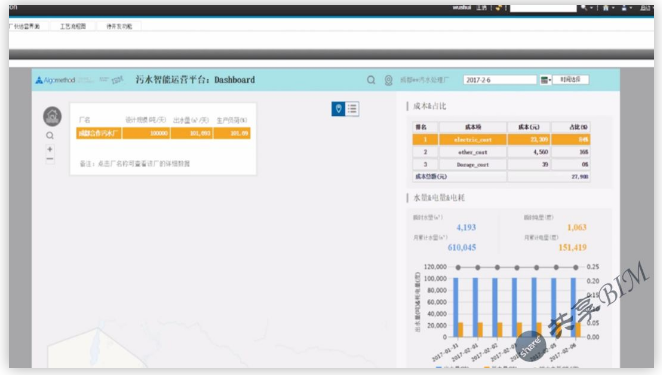Click the top bar search input box
Viewport: 662px width, 375px height.
(543, 8)
